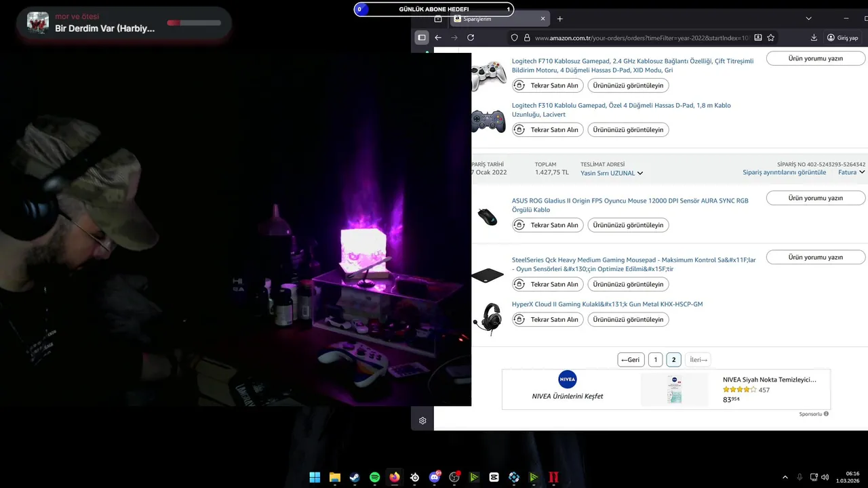Click Ürününüzü görüntüleyin for Logitech F710

pos(628,85)
